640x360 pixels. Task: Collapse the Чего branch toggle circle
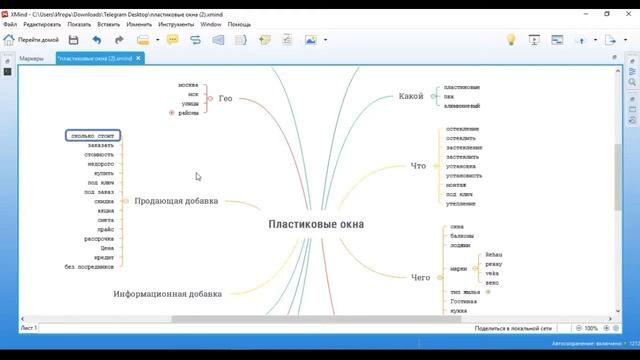[440, 278]
